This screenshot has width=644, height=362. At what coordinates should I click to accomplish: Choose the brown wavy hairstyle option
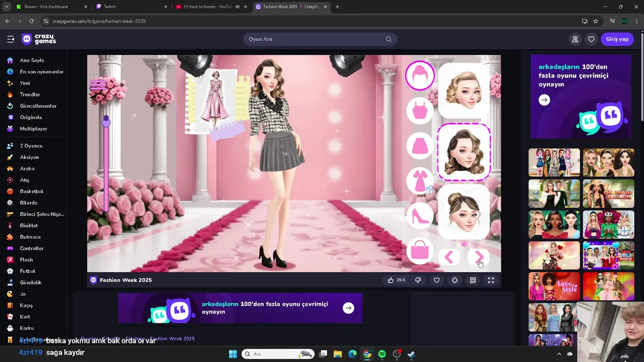pos(463,152)
